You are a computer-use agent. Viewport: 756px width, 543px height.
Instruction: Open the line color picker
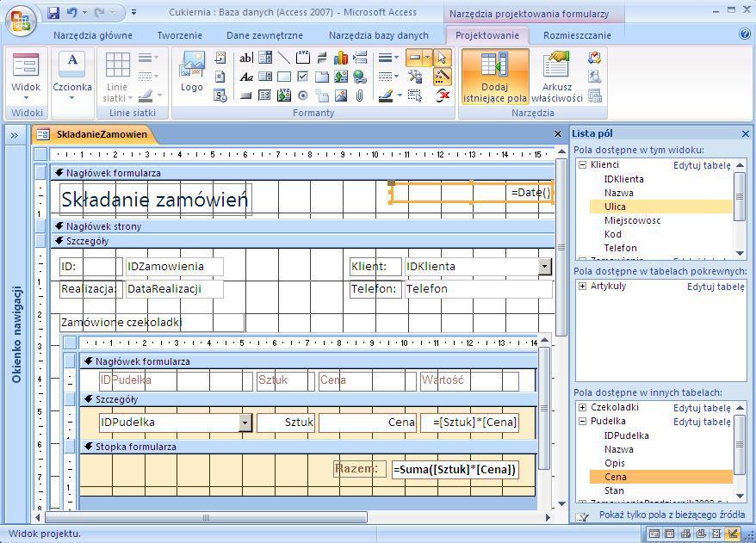[391, 96]
